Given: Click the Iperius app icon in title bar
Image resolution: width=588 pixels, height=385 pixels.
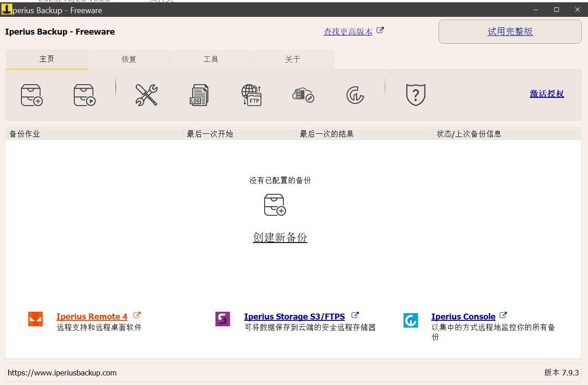Looking at the screenshot, I should (x=6, y=10).
